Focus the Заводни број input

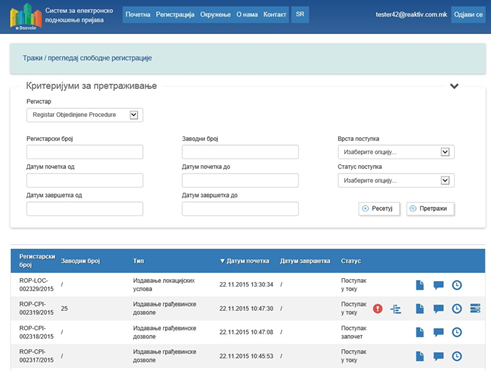240,152
